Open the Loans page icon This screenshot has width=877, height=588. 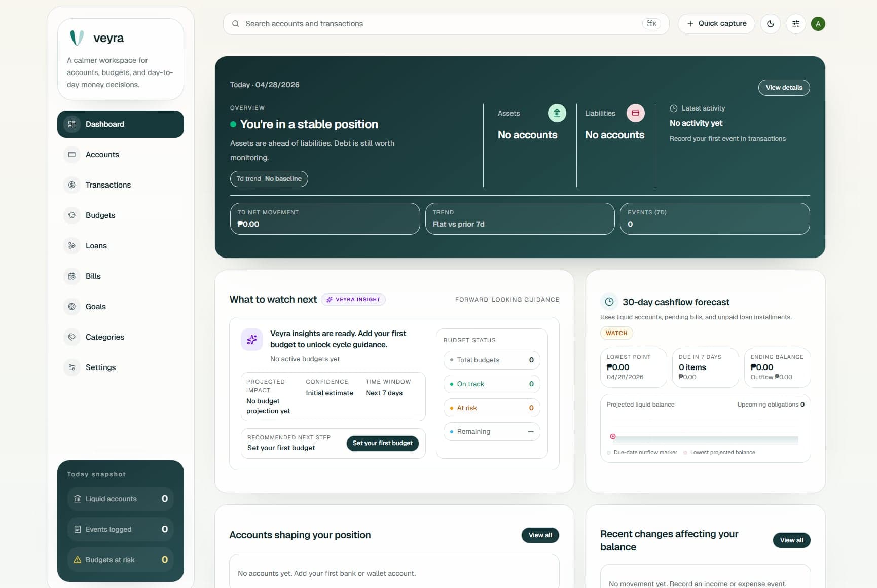click(x=72, y=246)
